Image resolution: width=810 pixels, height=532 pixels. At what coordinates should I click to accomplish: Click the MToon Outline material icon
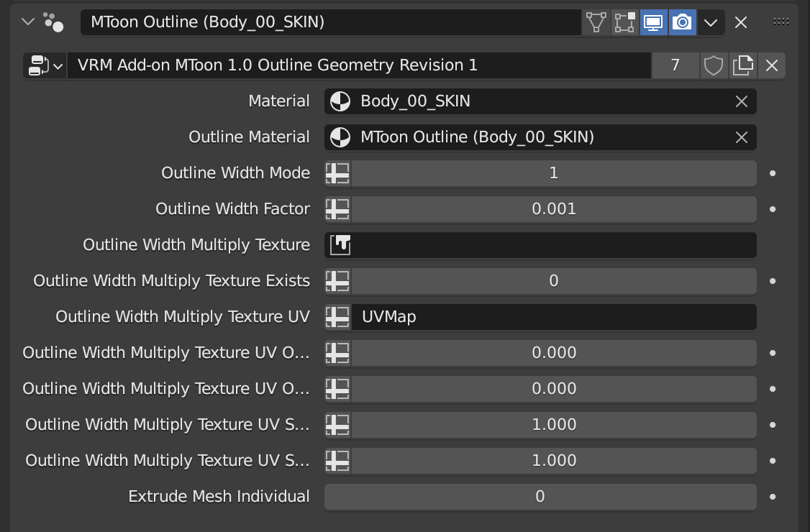pos(340,137)
